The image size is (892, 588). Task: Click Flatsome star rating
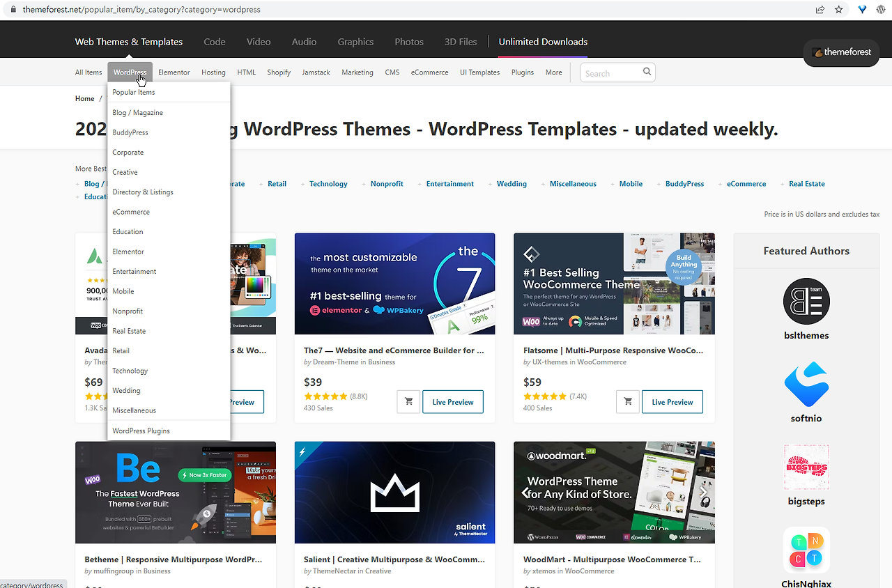(x=545, y=396)
